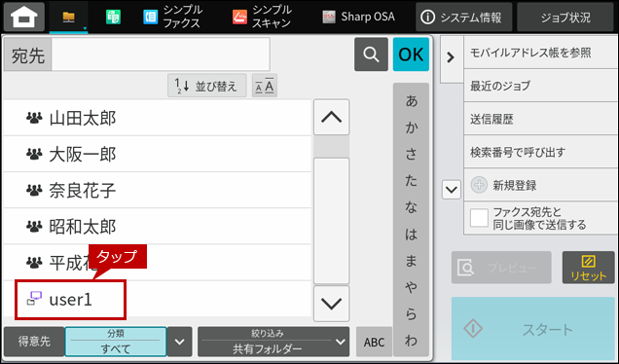The height and width of the screenshot is (364, 619).
Task: Click the address list scrollbar track
Action: [x=331, y=220]
